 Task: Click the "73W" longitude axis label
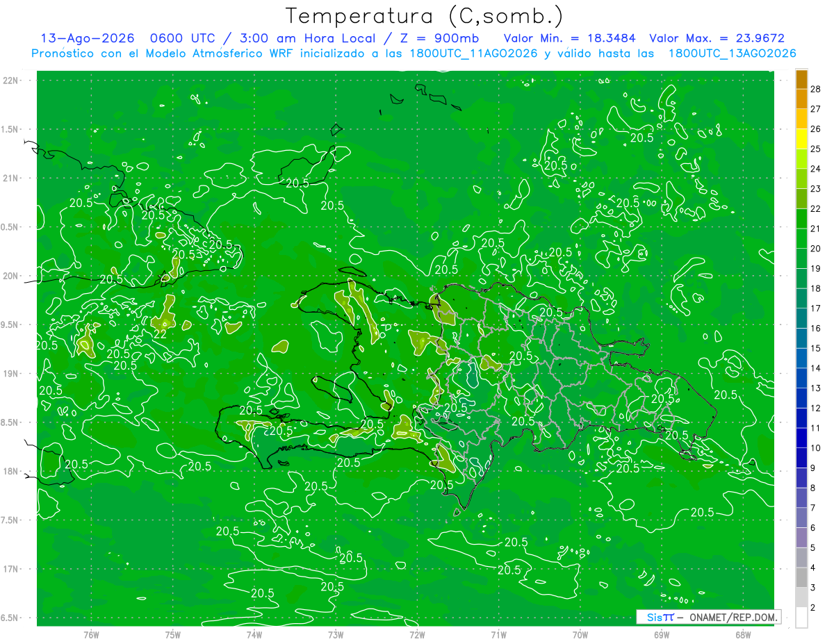[336, 634]
